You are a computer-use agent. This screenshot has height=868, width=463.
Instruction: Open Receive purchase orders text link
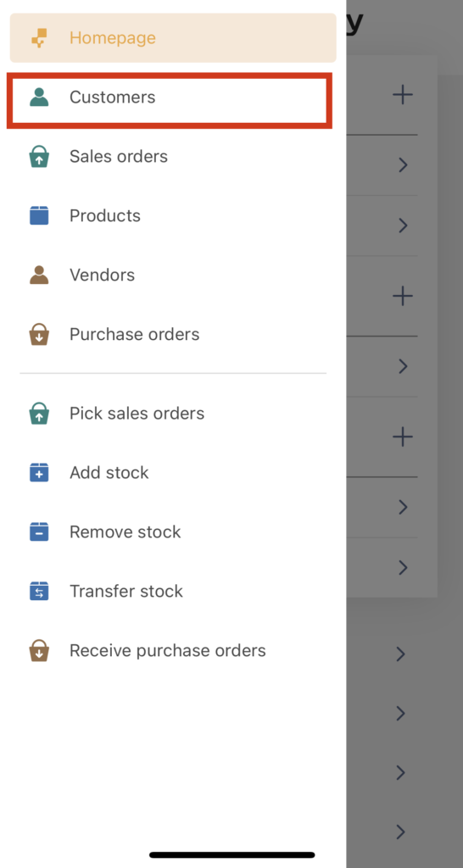pyautogui.click(x=167, y=650)
